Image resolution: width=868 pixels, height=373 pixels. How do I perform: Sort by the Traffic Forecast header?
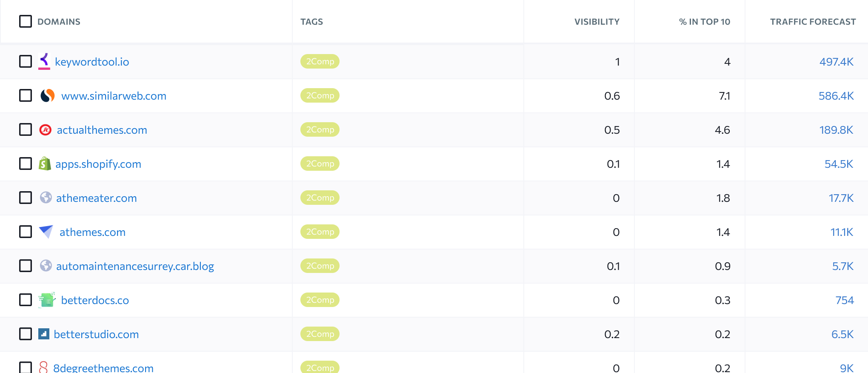click(813, 22)
